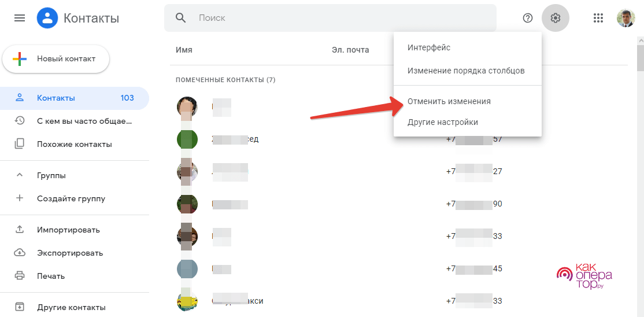Collapse the Группы section chevron

pyautogui.click(x=20, y=175)
